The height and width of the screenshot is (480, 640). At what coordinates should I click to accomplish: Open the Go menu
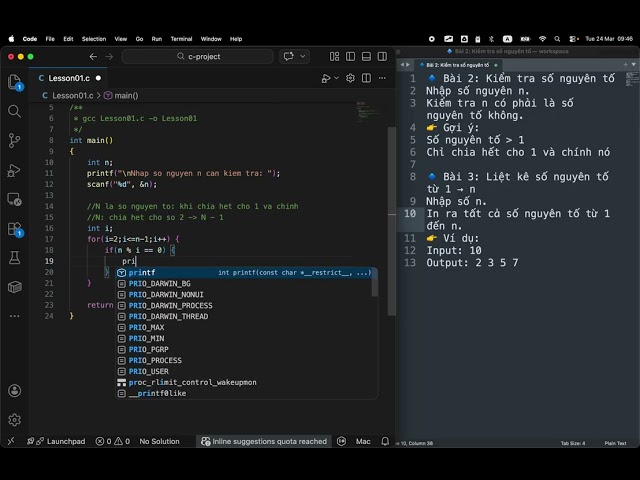(x=140, y=39)
